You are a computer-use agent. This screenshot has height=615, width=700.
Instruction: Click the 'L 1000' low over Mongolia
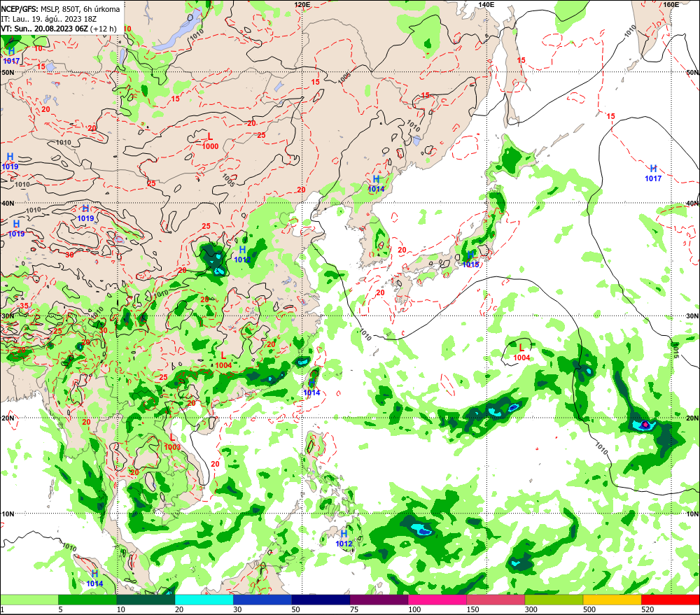click(x=210, y=141)
